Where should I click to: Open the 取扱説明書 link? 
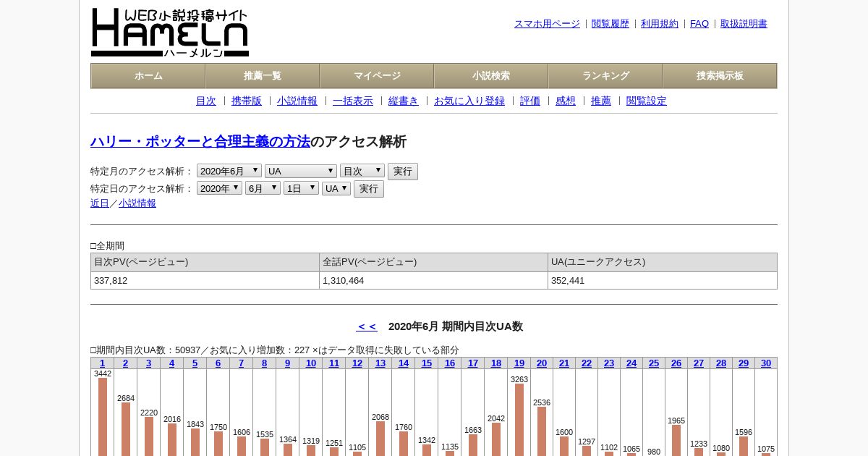[744, 24]
